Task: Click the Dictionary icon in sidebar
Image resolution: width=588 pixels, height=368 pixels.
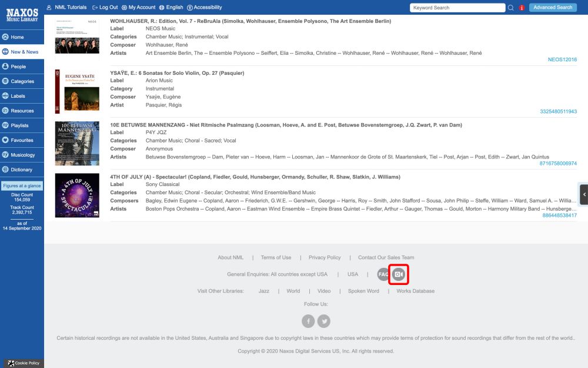Action: 5,169
